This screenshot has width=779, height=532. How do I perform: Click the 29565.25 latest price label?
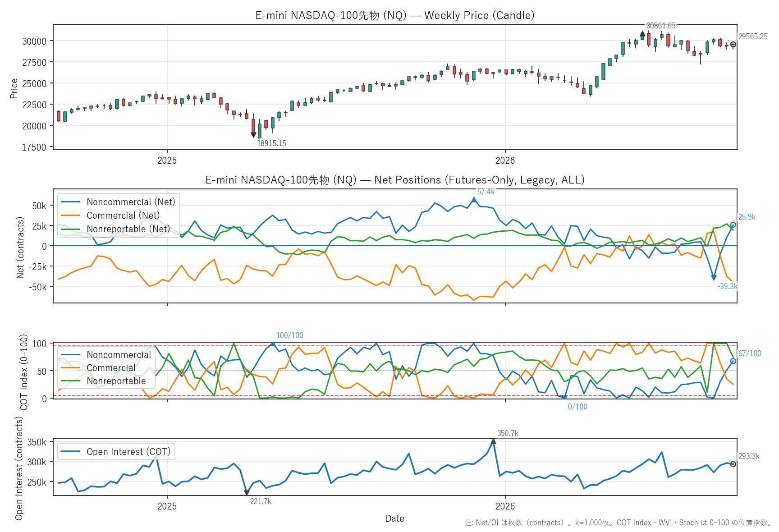[x=753, y=37]
